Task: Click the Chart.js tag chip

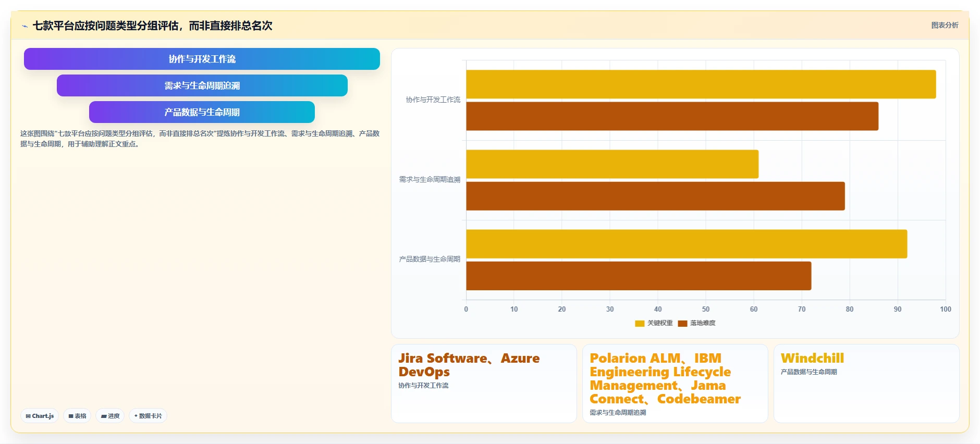Action: pos(40,416)
